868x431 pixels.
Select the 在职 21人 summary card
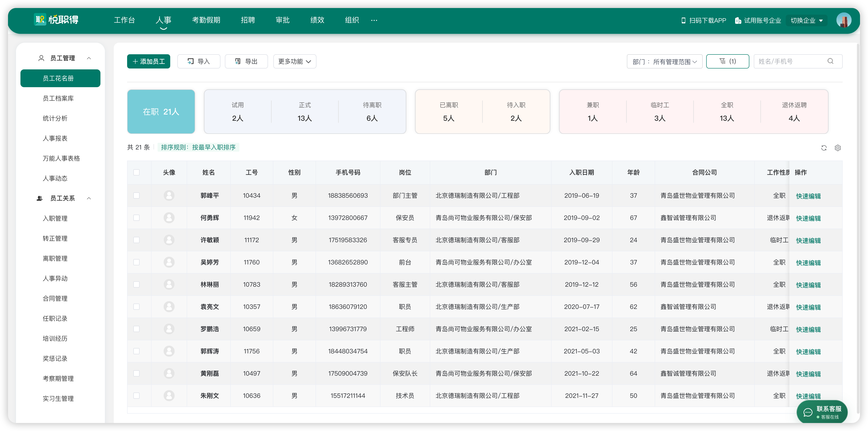[x=161, y=111]
